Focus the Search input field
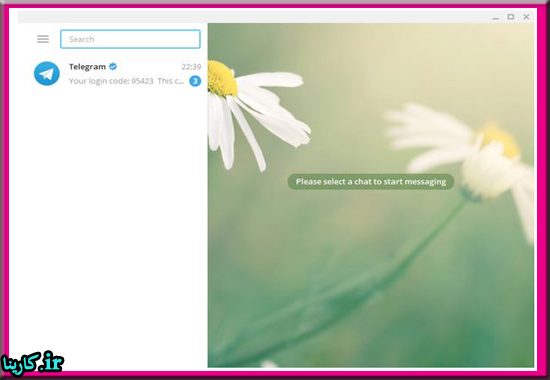Screen dimensions: 550x380 click(130, 39)
